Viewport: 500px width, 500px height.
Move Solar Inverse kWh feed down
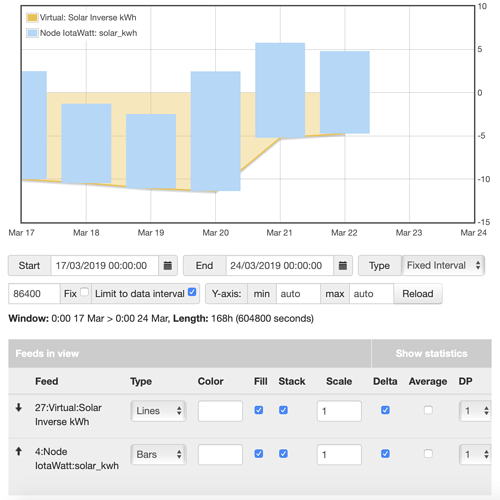(19, 407)
